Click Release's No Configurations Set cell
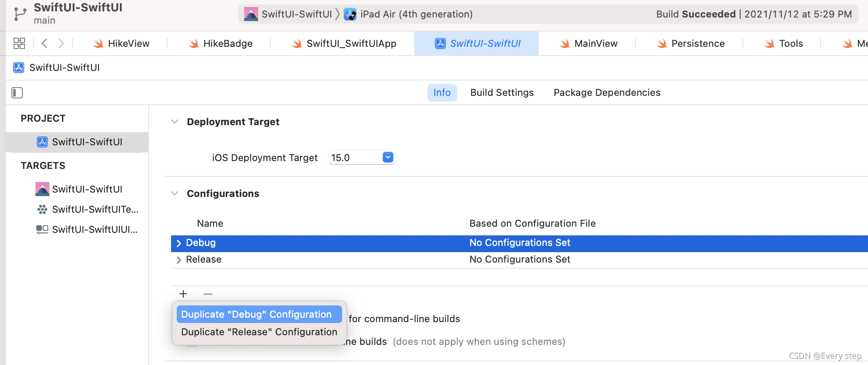This screenshot has height=365, width=868. [x=520, y=259]
